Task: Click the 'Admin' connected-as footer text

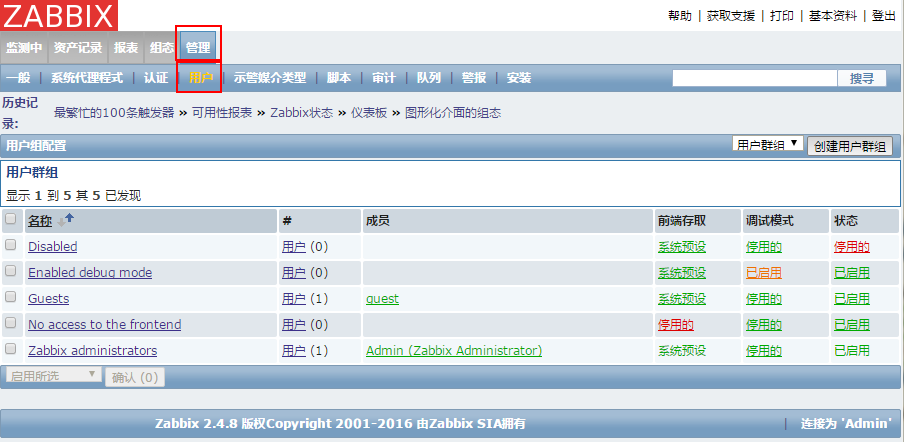Action: (x=846, y=424)
